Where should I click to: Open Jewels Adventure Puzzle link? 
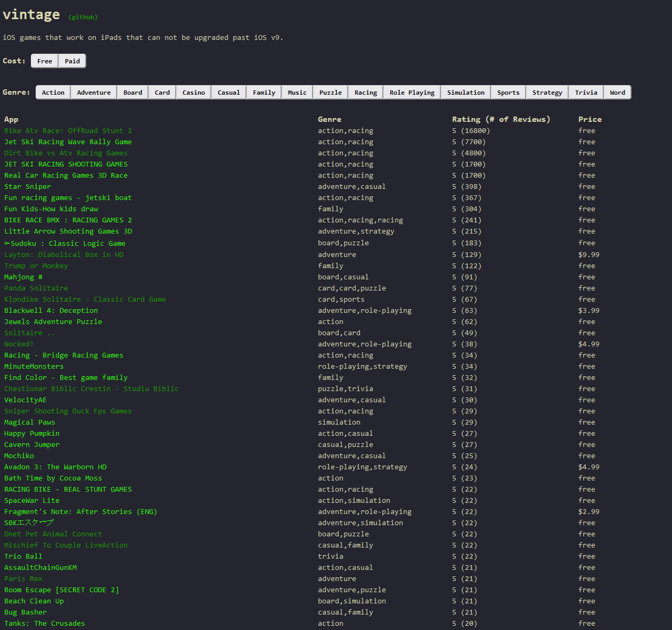point(53,322)
